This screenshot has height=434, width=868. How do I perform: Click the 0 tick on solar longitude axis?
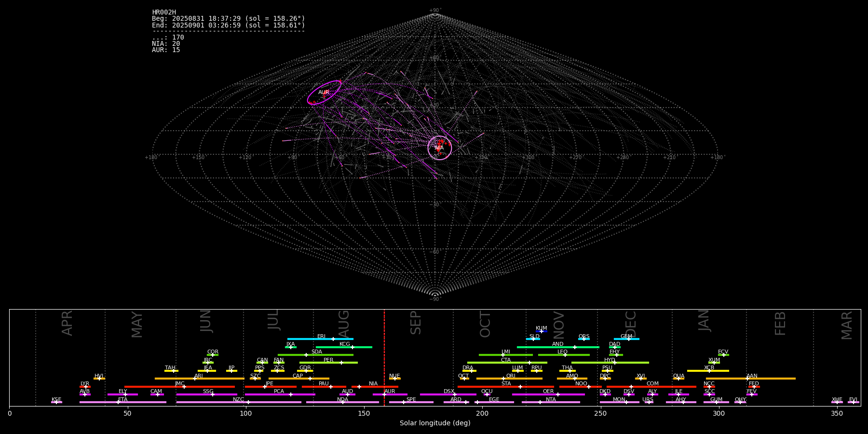(10, 413)
